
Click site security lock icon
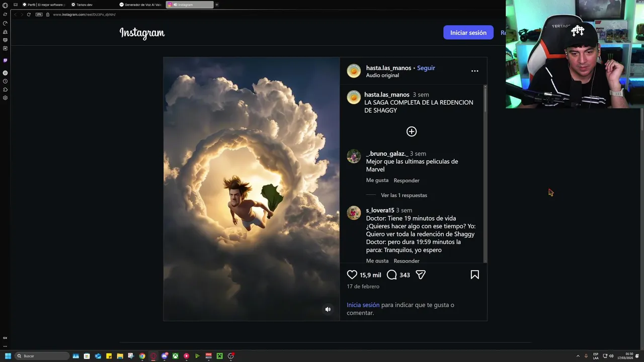click(x=48, y=15)
